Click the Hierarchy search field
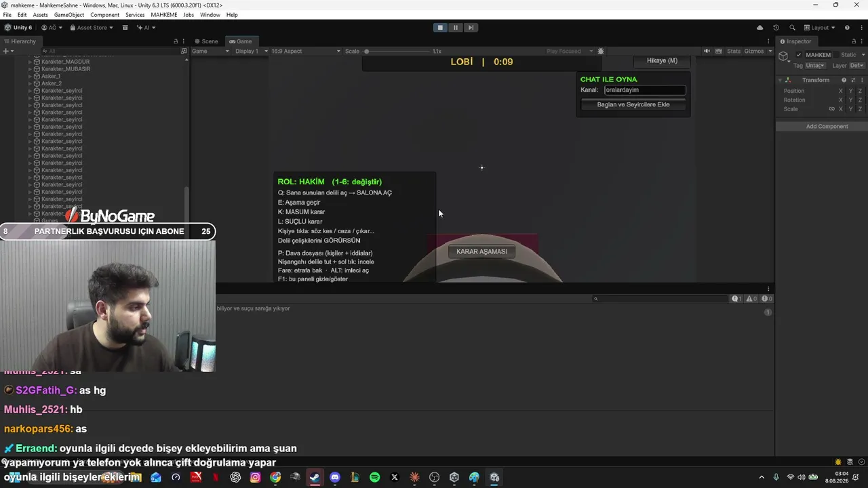Viewport: 868px width, 488px height. [112, 51]
